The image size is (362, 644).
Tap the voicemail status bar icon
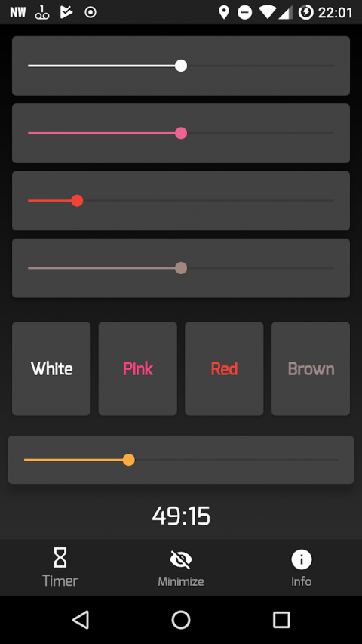coord(42,12)
